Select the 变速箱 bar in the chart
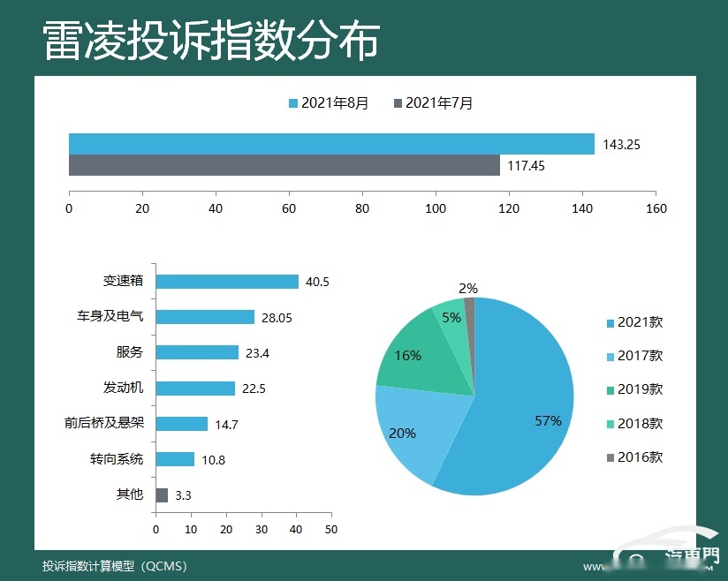Viewport: 728px width, 581px height. pyautogui.click(x=227, y=282)
